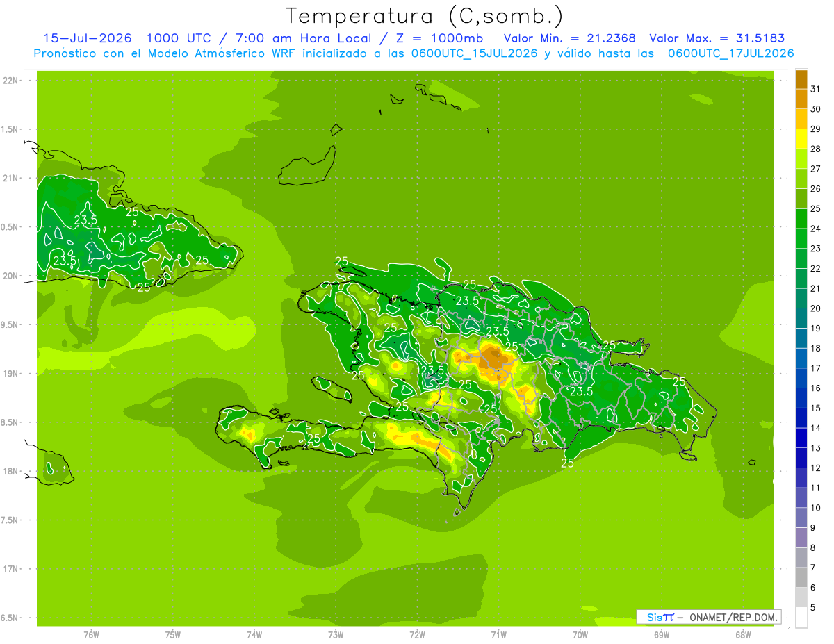Click the "ONAMET/REP.DOM." credit box
This screenshot has height=644, width=834.
(x=708, y=617)
